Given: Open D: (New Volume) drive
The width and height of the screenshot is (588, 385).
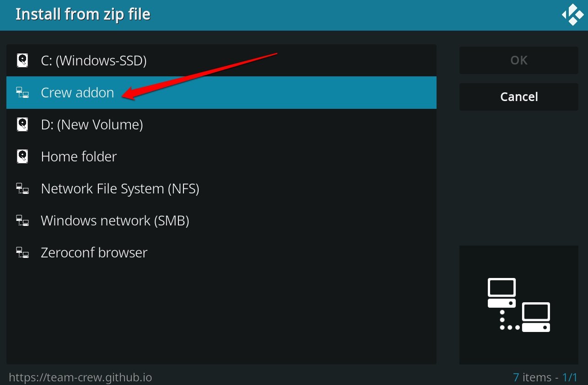Looking at the screenshot, I should tap(221, 124).
